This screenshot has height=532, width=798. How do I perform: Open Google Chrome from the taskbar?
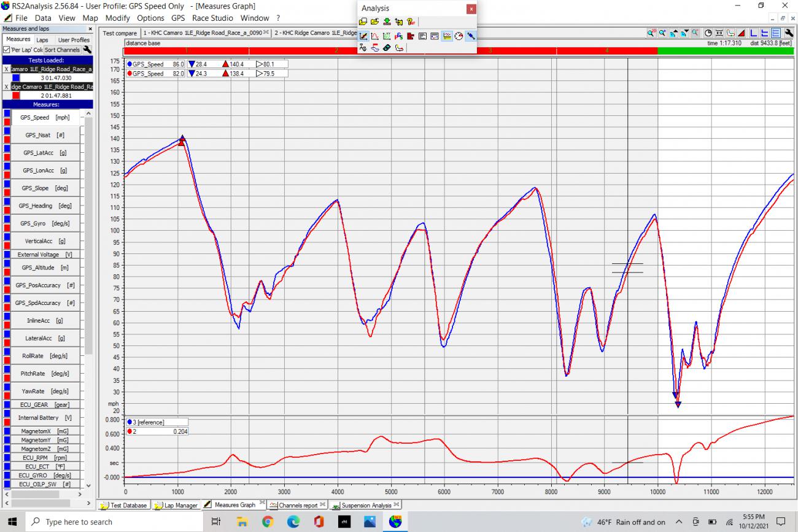pyautogui.click(x=268, y=522)
